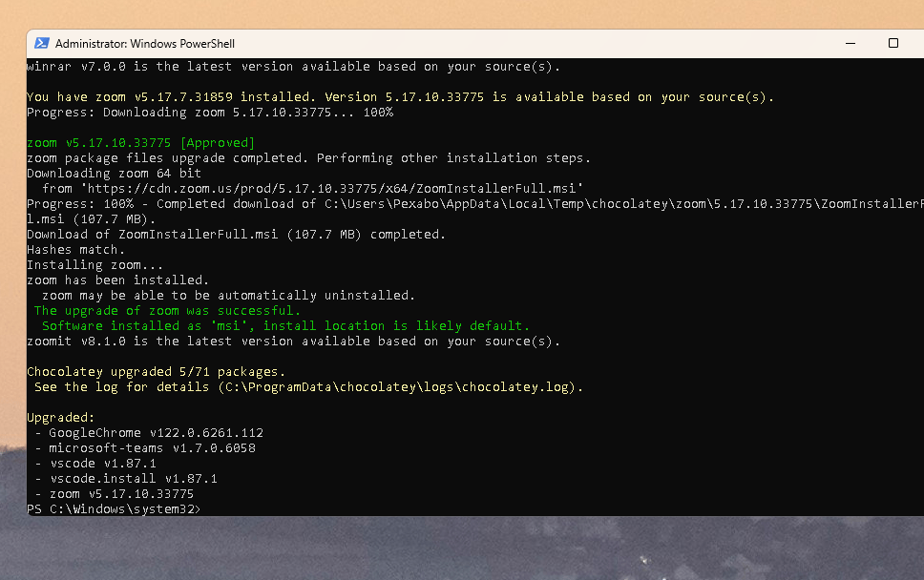This screenshot has height=580, width=924.
Task: Minimize the PowerShell window
Action: pos(850,43)
